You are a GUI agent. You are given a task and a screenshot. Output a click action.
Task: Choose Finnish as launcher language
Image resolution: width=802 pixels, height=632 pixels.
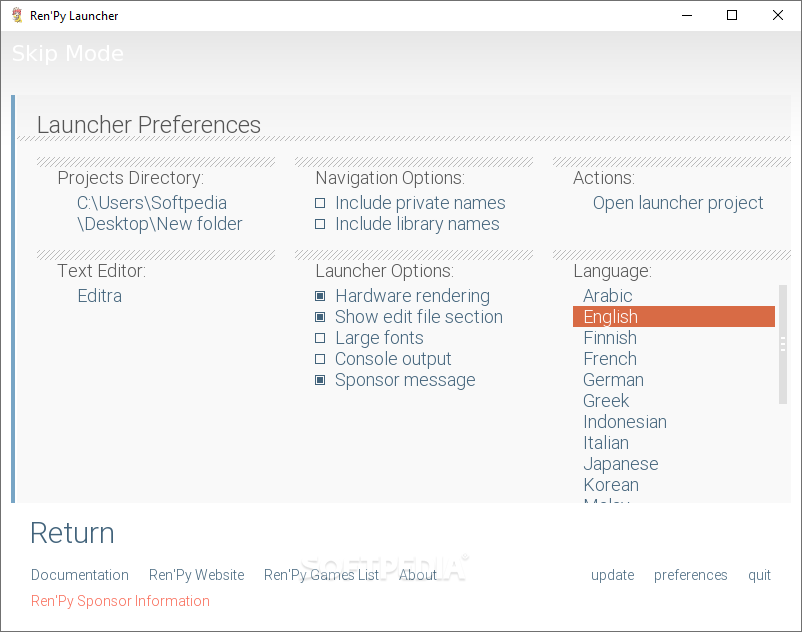pyautogui.click(x=610, y=337)
